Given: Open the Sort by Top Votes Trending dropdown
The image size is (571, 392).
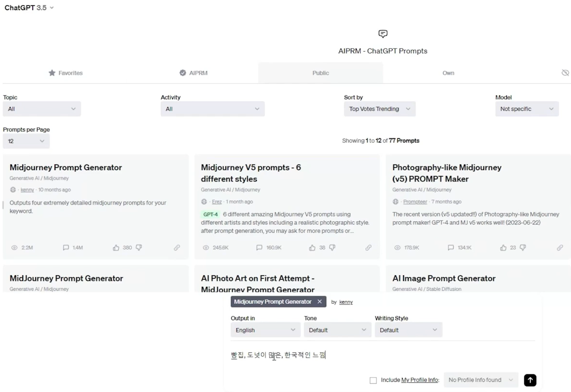Looking at the screenshot, I should tap(380, 108).
